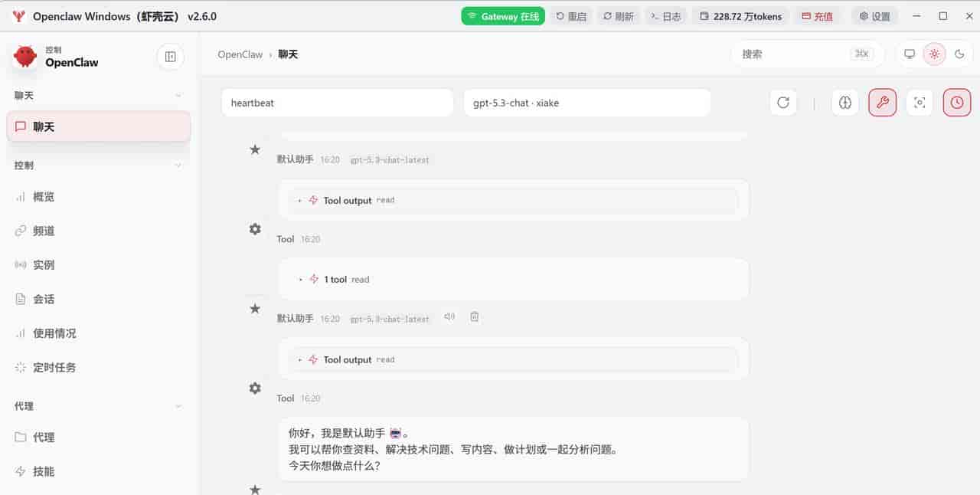This screenshot has width=980, height=495.
Task: Expand the 1 tool read row
Action: tap(513, 280)
